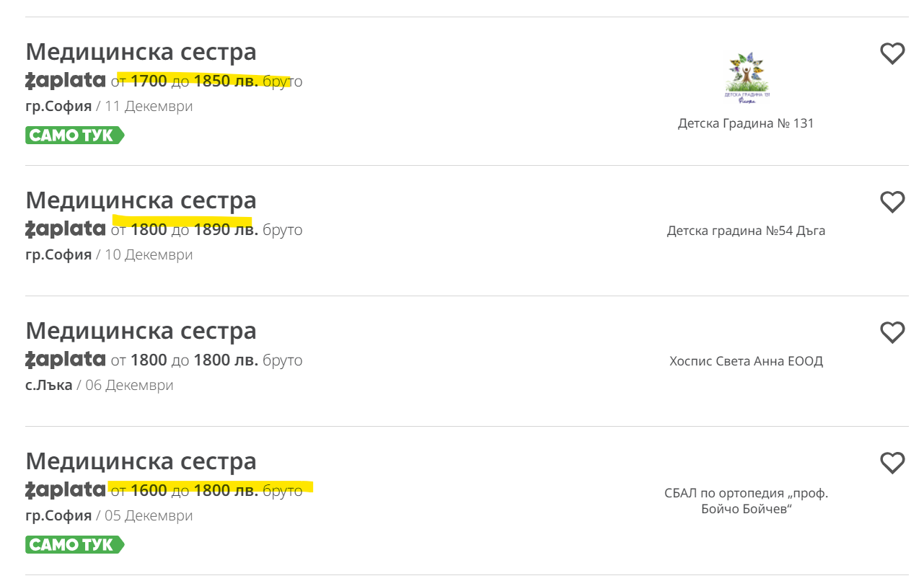Click zaplata logo beside 1600–1800 лв. salary
Viewport: 924px width, 581px height.
click(x=66, y=490)
